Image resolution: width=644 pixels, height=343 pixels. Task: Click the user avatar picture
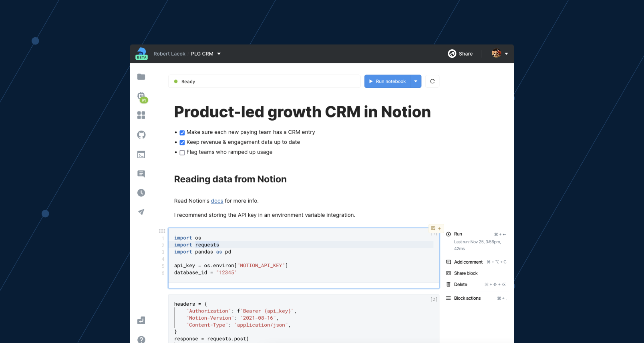[496, 53]
